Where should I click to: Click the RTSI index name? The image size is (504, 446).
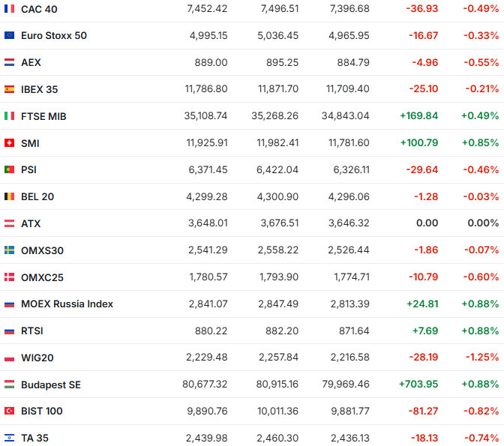tap(33, 331)
